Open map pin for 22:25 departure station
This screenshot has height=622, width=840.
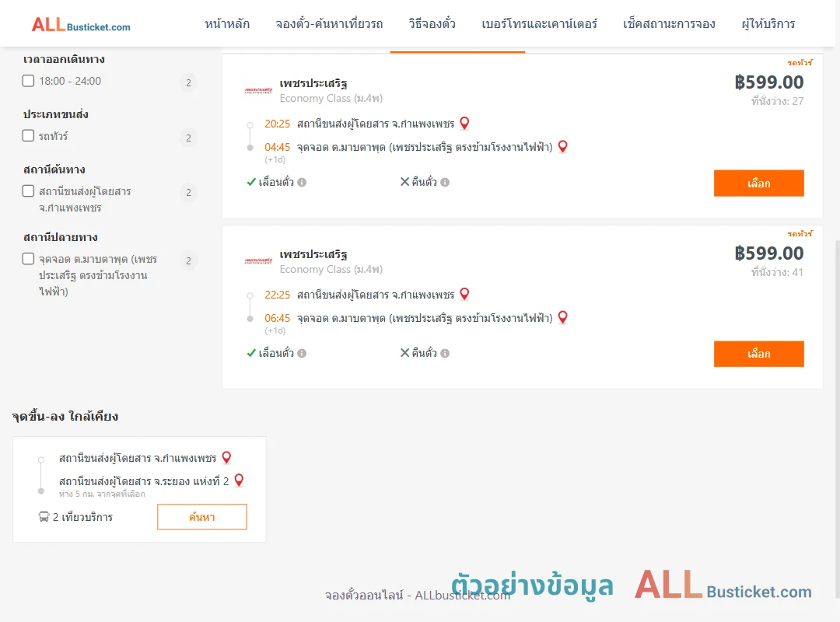[x=464, y=294]
